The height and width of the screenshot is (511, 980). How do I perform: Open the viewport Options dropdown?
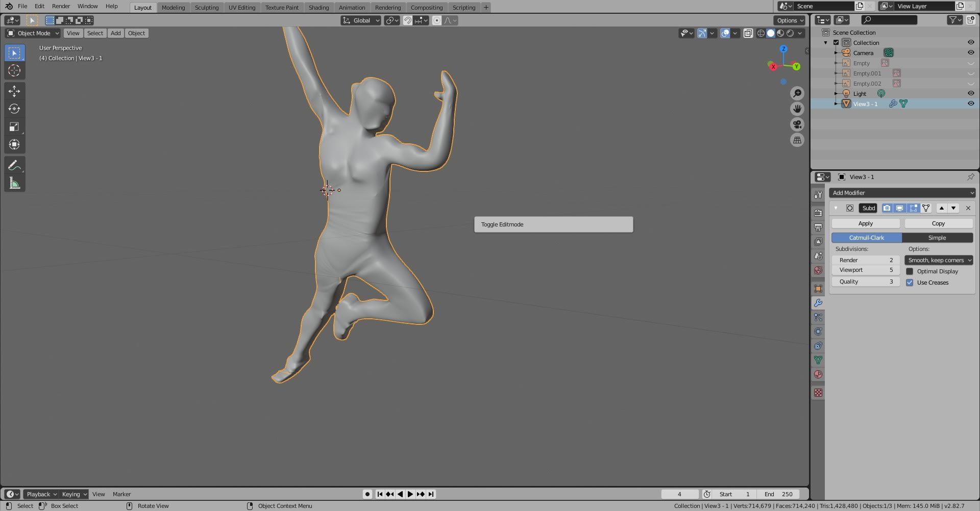[x=790, y=20]
